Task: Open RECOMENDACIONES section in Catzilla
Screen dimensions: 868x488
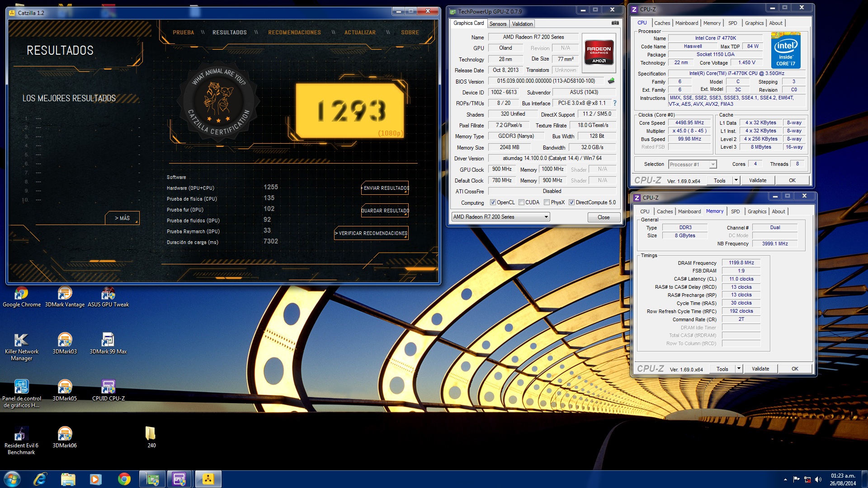Action: (x=294, y=33)
